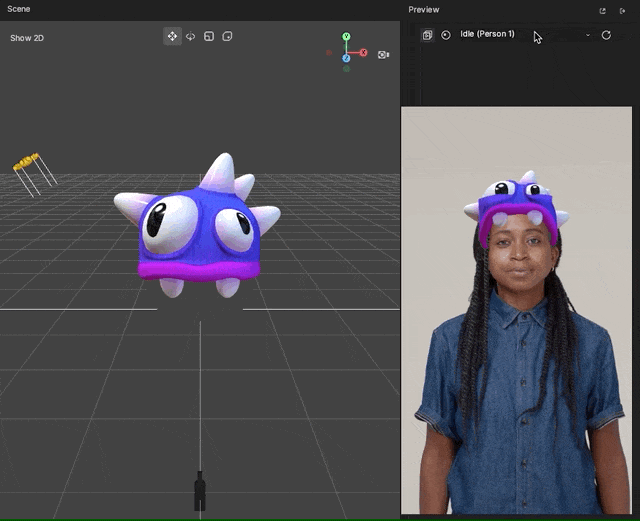This screenshot has width=640, height=521.
Task: Click the X axis on orientation gizmo
Action: [363, 53]
